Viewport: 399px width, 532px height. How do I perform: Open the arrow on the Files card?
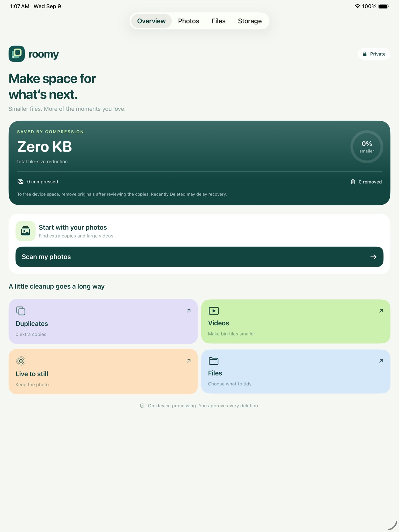[x=381, y=361]
